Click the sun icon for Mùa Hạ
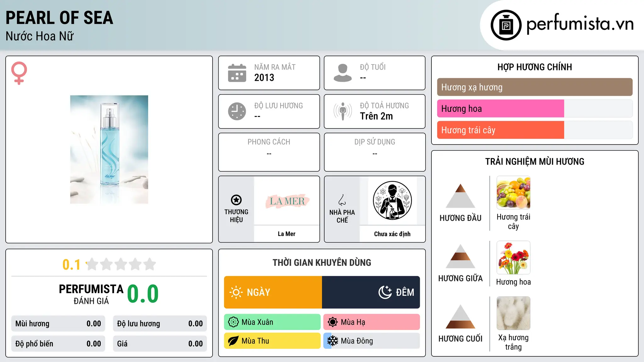Screen dimensions: 644x362 [x=333, y=322]
